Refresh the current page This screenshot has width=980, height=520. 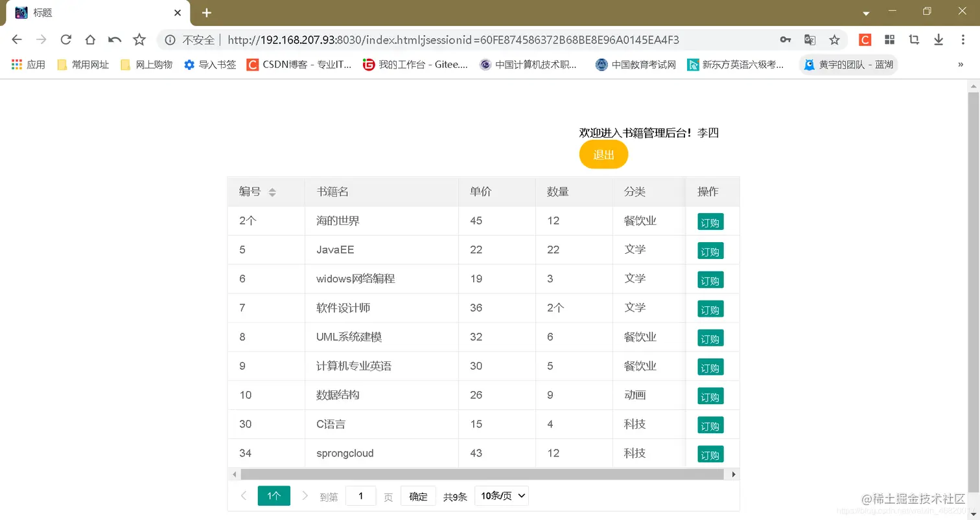(x=65, y=40)
